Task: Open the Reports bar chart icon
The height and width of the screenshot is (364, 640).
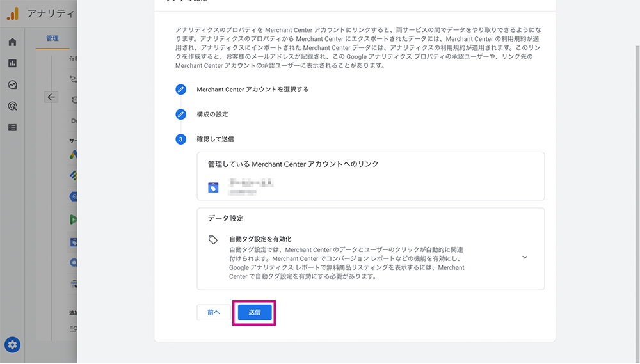Action: tap(13, 63)
